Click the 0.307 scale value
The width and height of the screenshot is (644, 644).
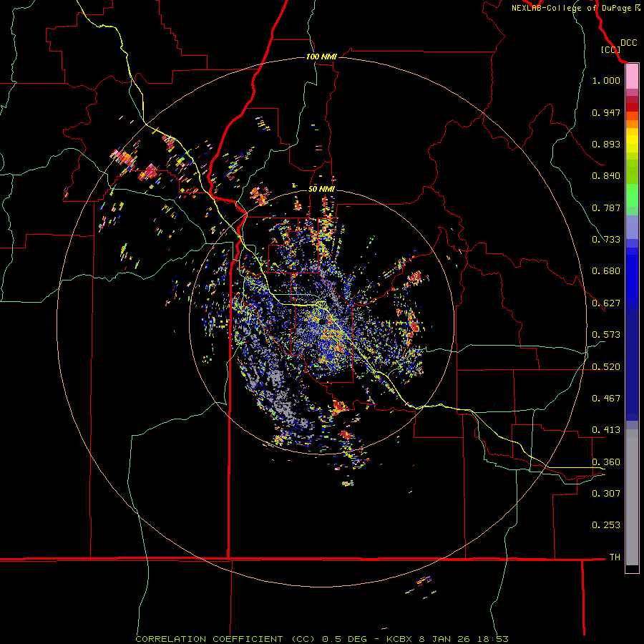coord(606,494)
